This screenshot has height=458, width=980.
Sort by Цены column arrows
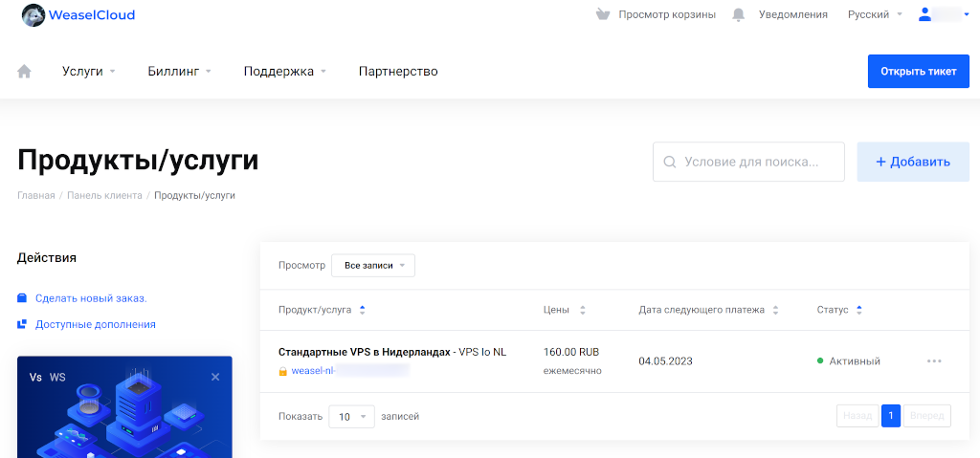pyautogui.click(x=583, y=310)
